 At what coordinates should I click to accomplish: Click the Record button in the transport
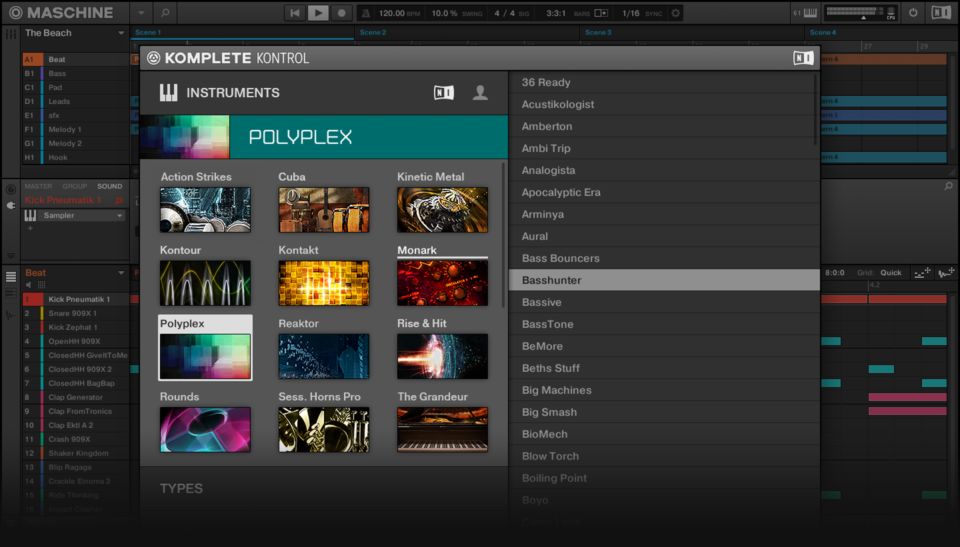point(341,13)
